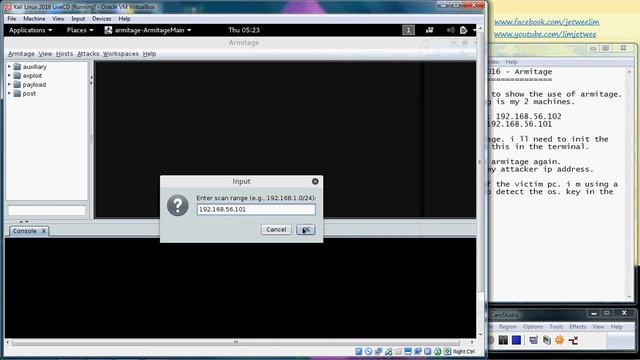
Task: Click the USB devices indicator in VirtualBox status bar
Action: coord(389,351)
